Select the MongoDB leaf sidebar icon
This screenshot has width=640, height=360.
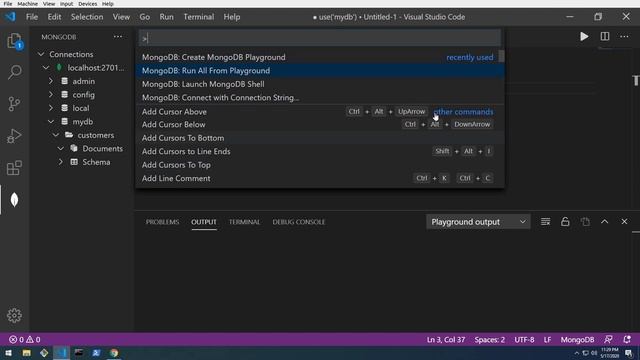(14, 200)
